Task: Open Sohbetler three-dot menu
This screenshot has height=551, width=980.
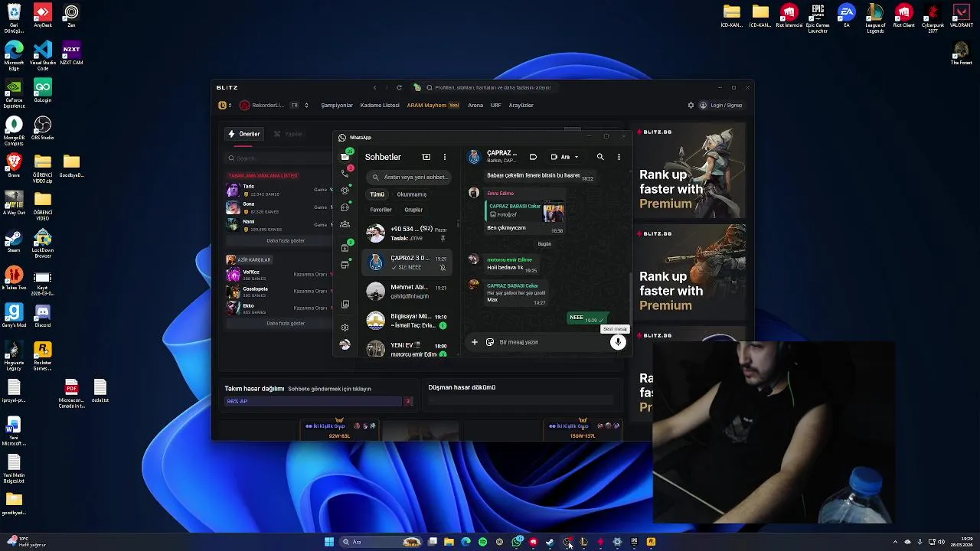Action: [445, 157]
